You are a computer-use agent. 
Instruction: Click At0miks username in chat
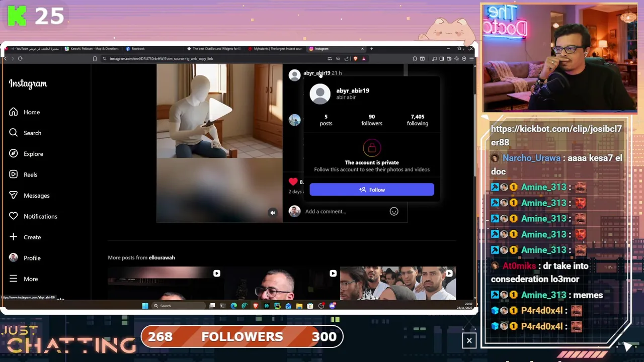coord(519,265)
